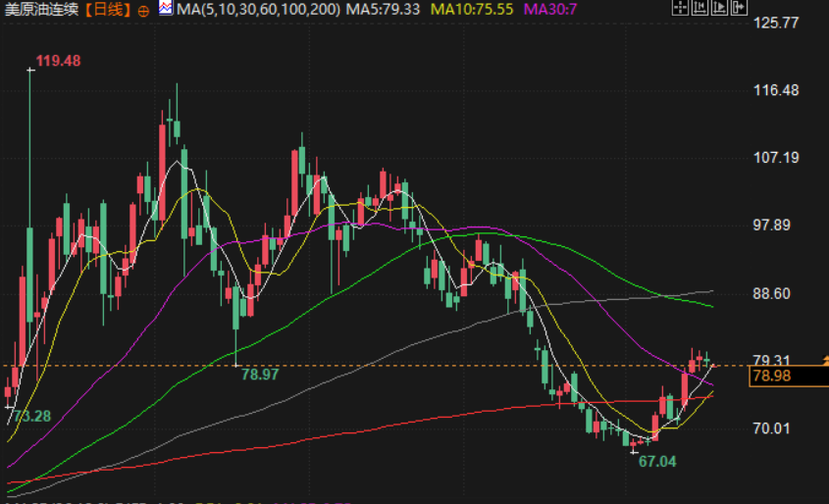Click the MA indicator chart icon

[166, 8]
